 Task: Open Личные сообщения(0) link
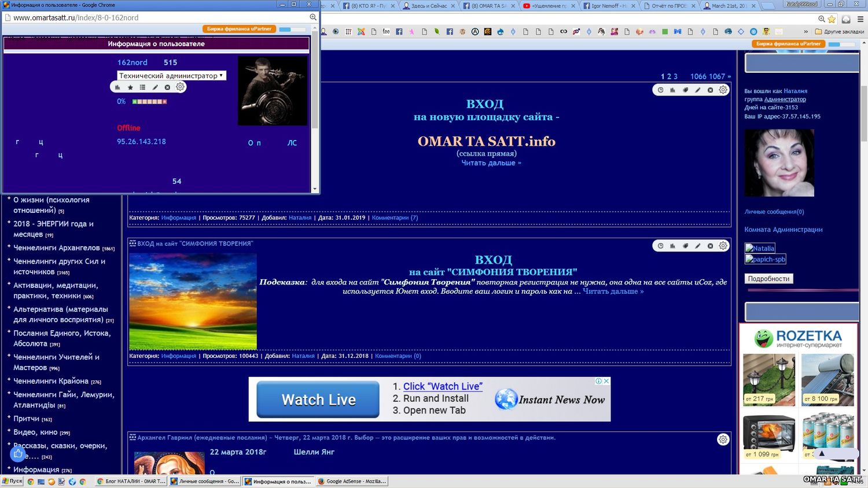774,212
